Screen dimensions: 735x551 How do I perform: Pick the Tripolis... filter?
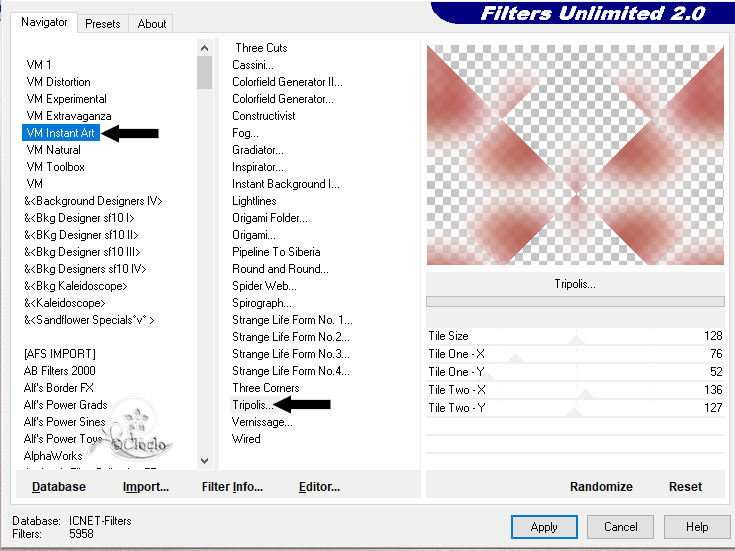(x=252, y=405)
